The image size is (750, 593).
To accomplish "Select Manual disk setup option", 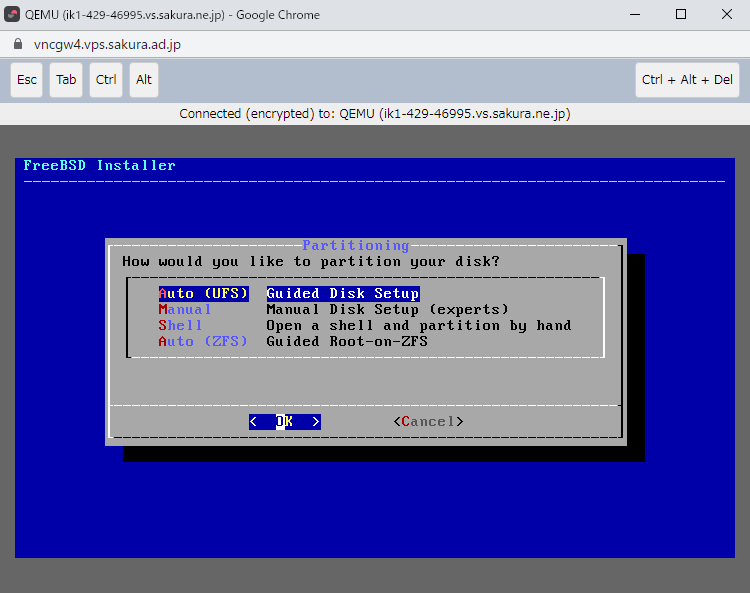I will [x=185, y=310].
